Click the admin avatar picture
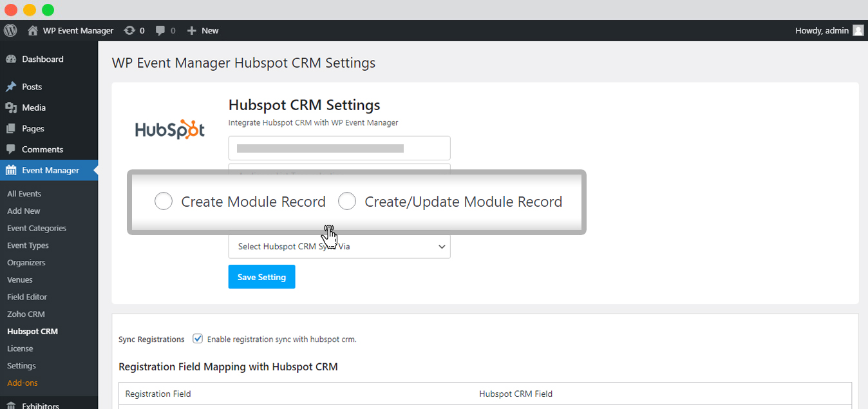 click(x=858, y=30)
